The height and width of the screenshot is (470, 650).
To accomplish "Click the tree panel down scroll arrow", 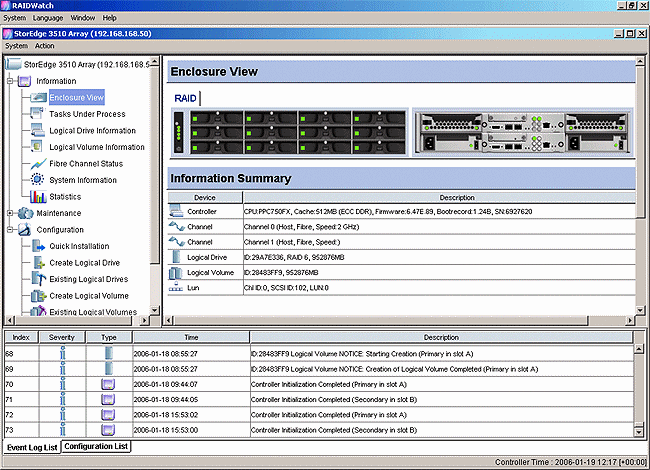I will pyautogui.click(x=154, y=310).
